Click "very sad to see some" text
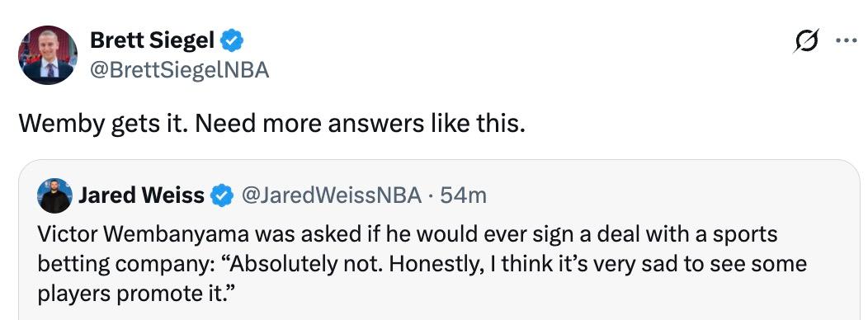The width and height of the screenshot is (868, 320). pos(672,265)
